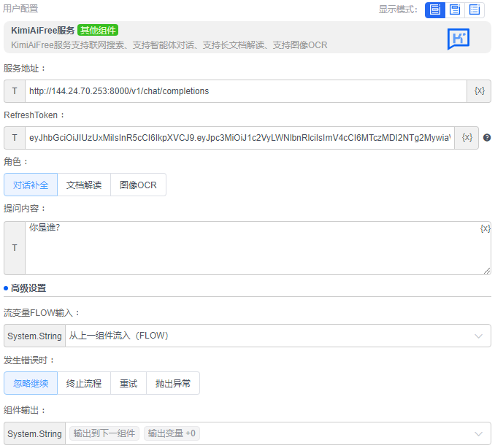Choose 终止流程 on error

click(x=84, y=383)
